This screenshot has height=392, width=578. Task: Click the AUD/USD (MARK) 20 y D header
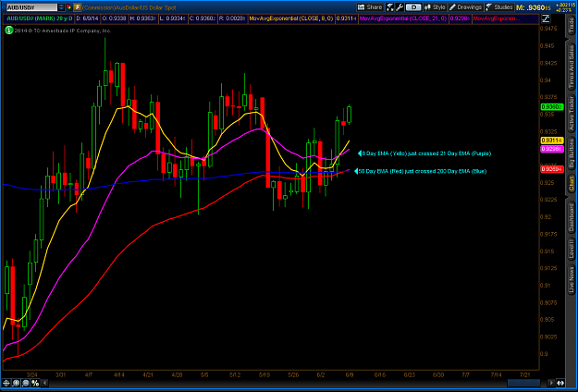40,18
